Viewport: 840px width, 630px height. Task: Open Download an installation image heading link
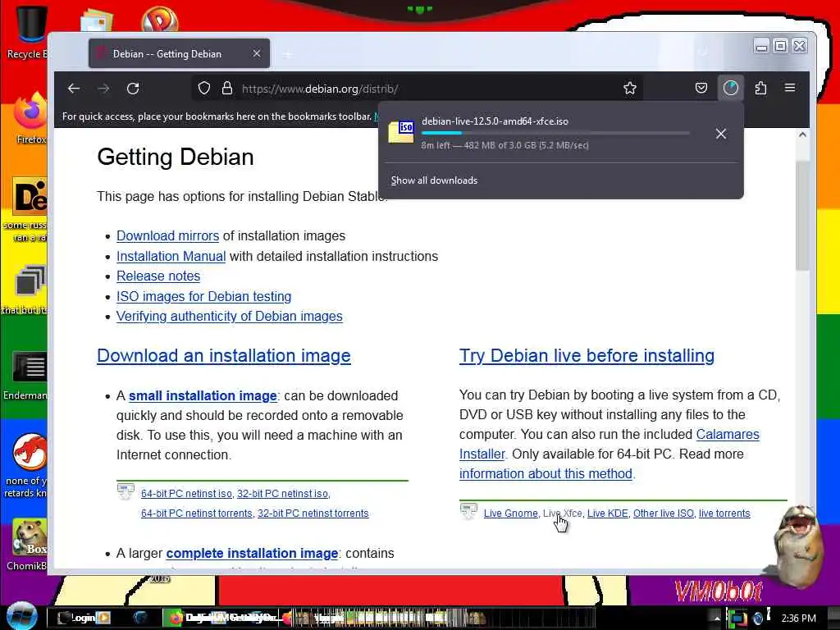(x=224, y=356)
